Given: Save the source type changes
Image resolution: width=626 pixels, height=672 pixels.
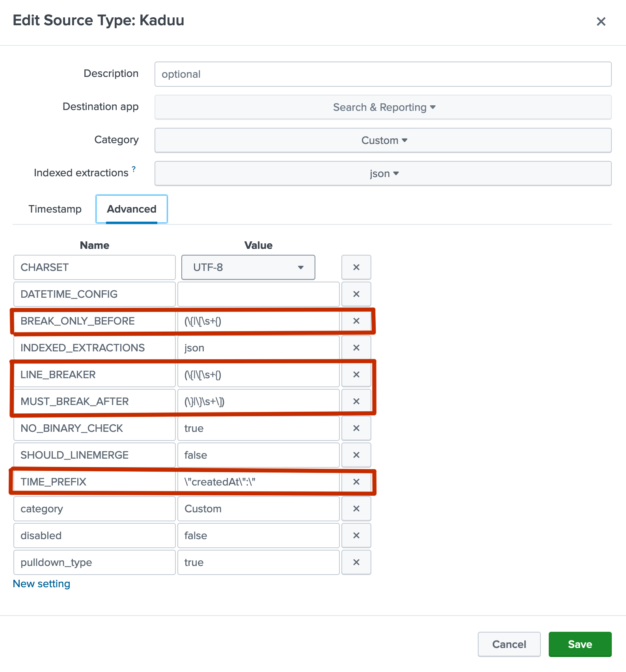Looking at the screenshot, I should 580,644.
